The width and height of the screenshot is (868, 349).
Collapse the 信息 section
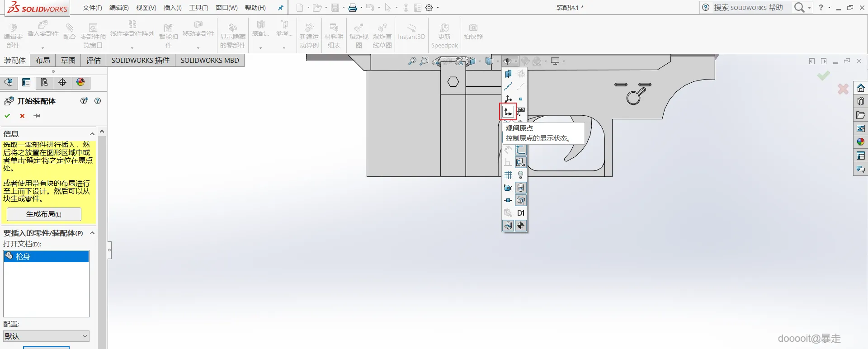point(92,134)
